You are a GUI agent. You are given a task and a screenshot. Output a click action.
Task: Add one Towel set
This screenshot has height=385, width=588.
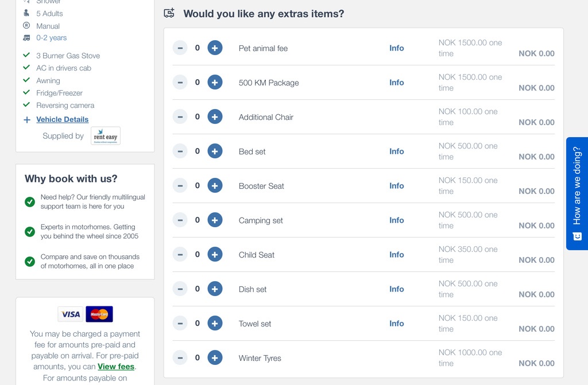click(x=215, y=324)
